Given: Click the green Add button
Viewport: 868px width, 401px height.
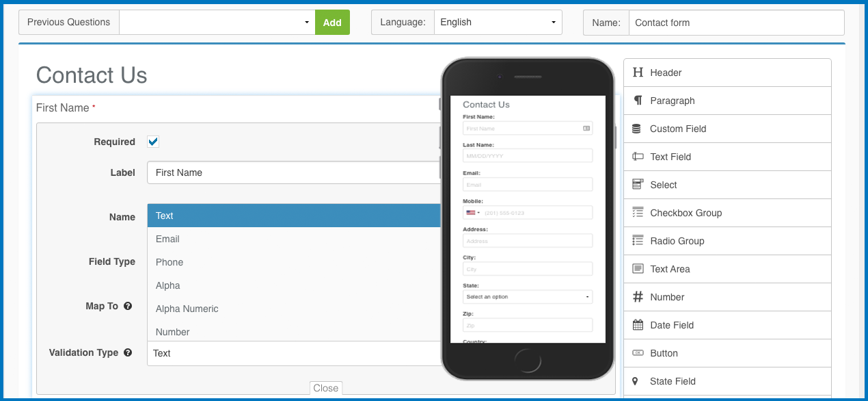Looking at the screenshot, I should tap(332, 22).
